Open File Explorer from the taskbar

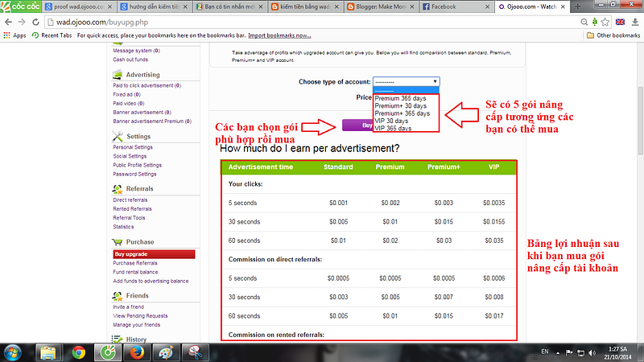pyautogui.click(x=48, y=352)
